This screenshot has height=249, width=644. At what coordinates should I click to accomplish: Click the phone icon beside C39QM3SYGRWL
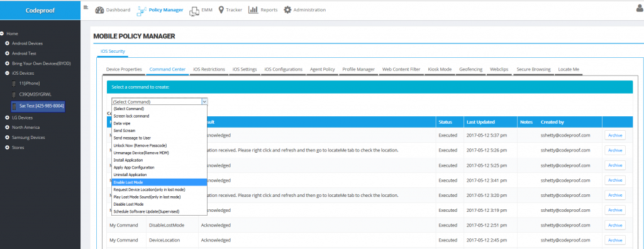[14, 94]
